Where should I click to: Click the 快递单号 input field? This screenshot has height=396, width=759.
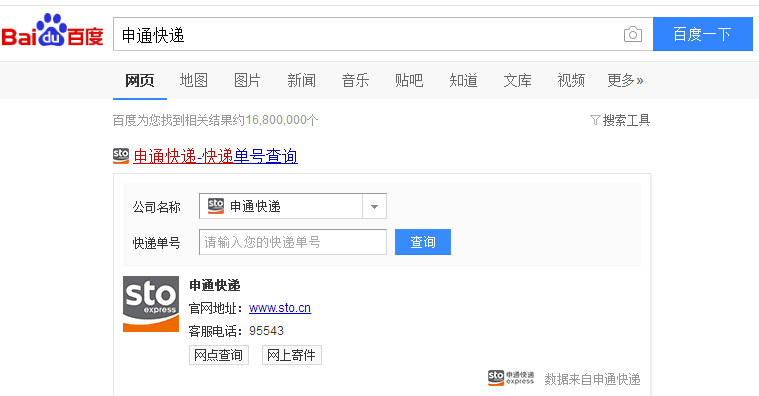point(293,242)
